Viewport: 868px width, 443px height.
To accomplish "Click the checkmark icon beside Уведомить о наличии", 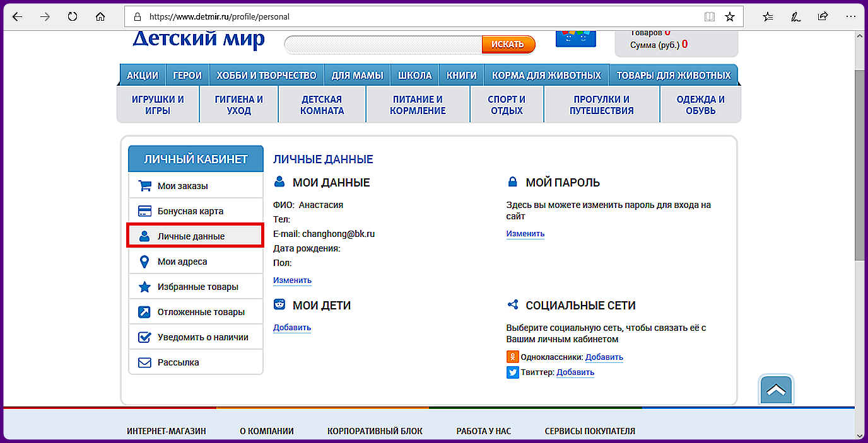I will click(145, 337).
